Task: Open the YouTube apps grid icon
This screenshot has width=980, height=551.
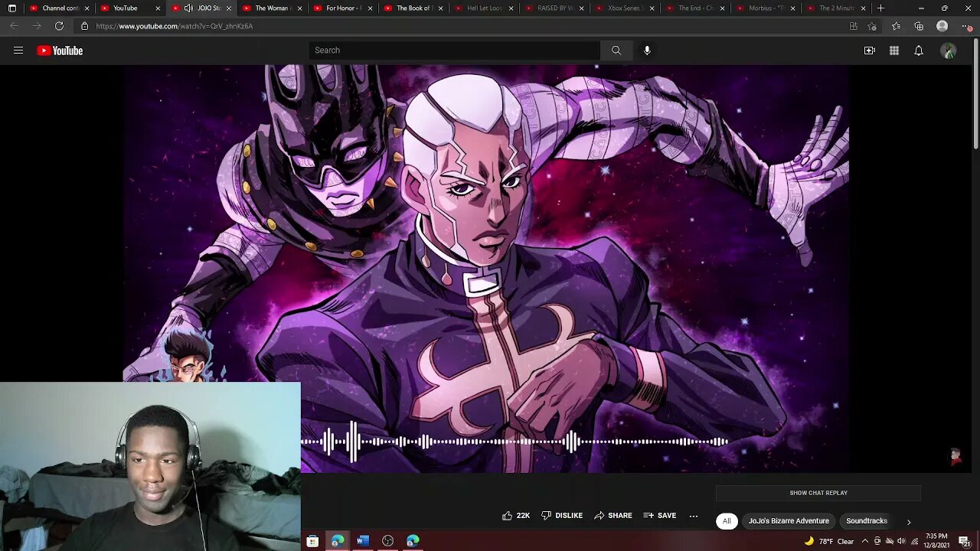Action: (894, 51)
